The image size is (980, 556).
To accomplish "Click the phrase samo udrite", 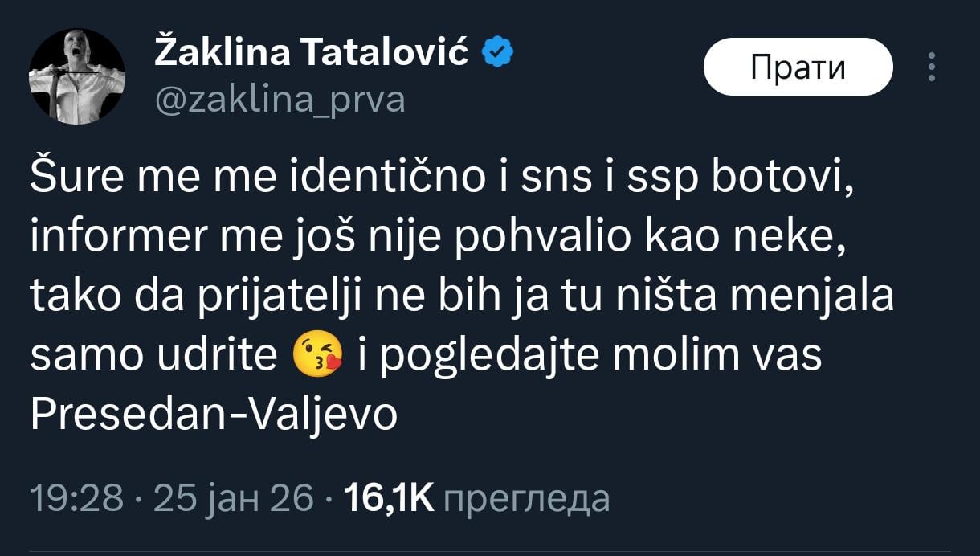I will coord(153,356).
